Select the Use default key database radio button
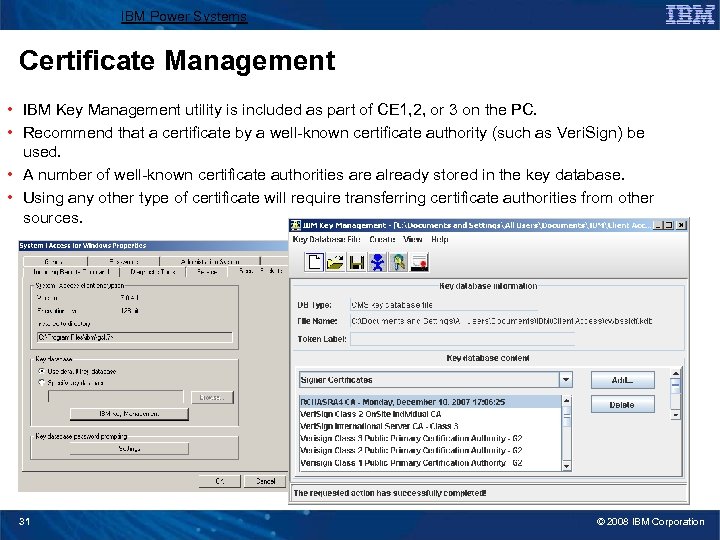The image size is (720, 540). click(x=41, y=371)
